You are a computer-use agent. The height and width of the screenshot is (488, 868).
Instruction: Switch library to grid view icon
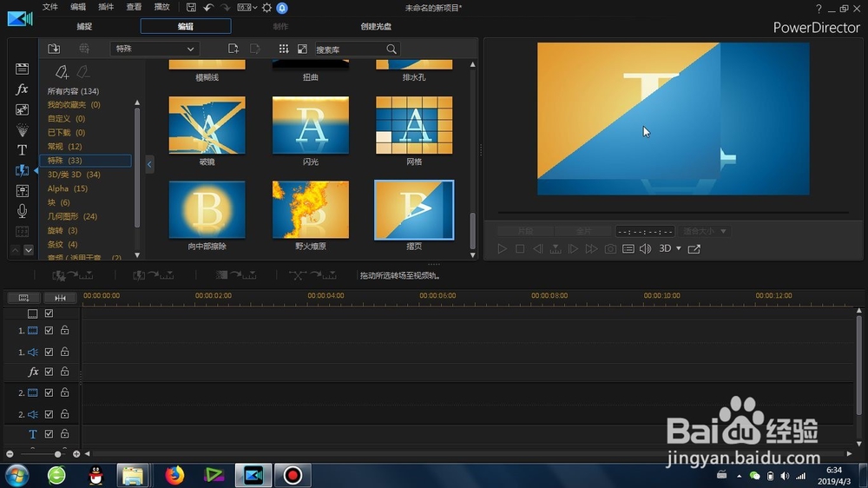284,49
